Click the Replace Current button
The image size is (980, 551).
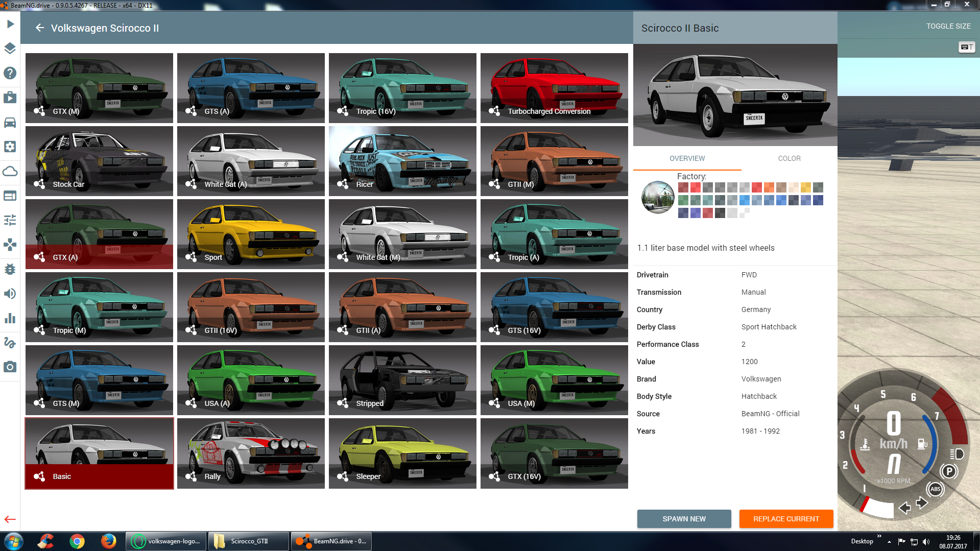(x=786, y=519)
